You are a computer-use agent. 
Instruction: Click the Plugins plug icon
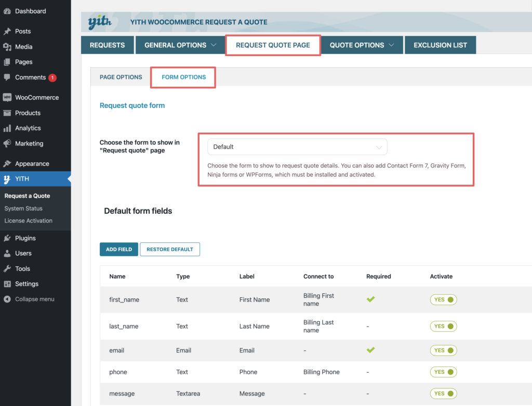point(7,238)
